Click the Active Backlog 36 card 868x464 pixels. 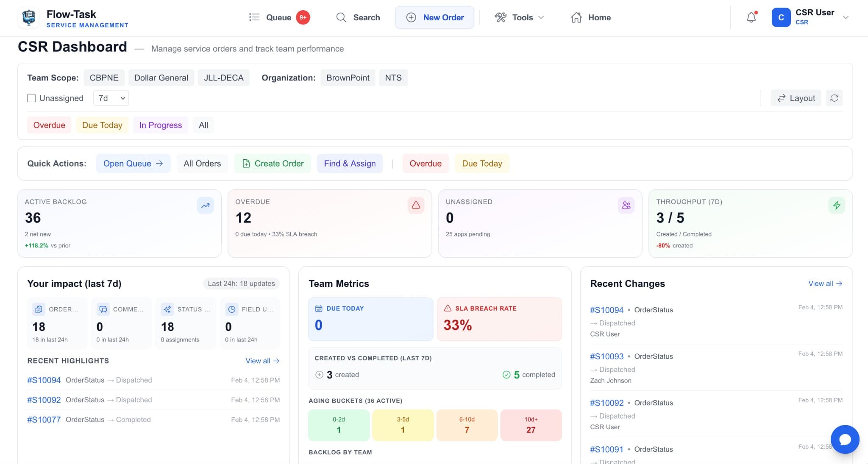pos(119,223)
